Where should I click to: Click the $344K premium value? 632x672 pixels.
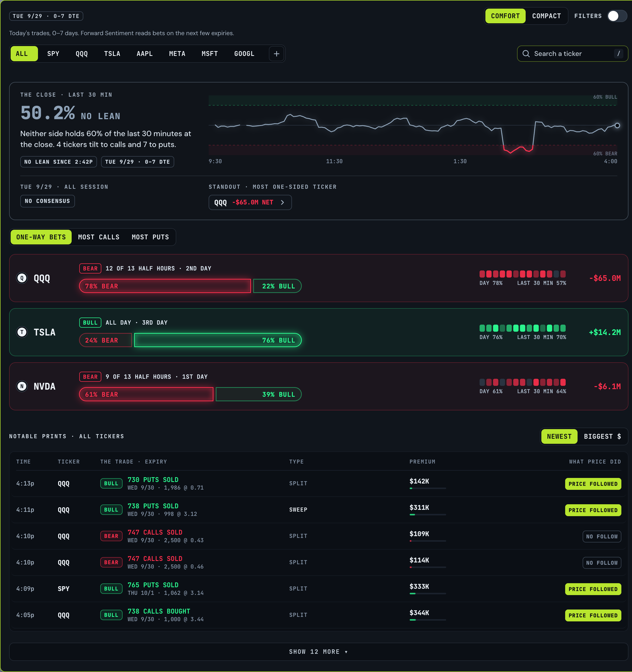tap(419, 613)
